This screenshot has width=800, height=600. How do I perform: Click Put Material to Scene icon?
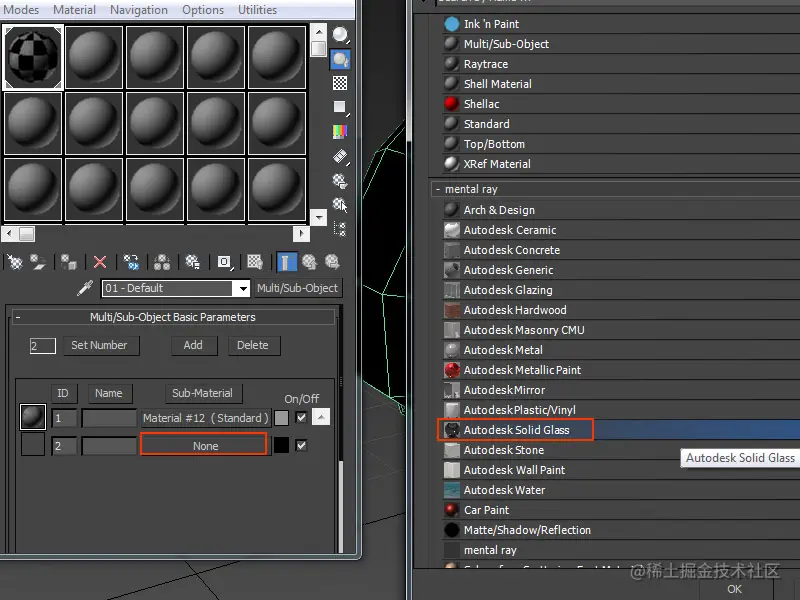(x=38, y=262)
